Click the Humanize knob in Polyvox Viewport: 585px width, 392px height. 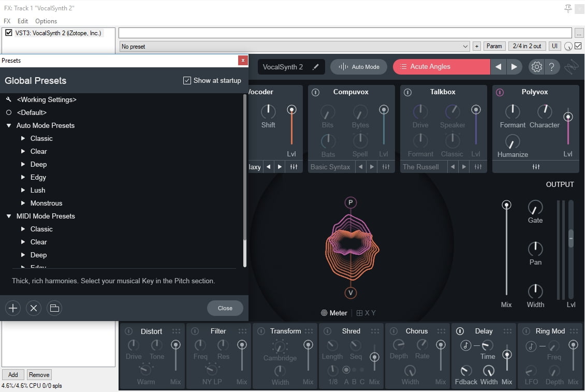pyautogui.click(x=512, y=142)
